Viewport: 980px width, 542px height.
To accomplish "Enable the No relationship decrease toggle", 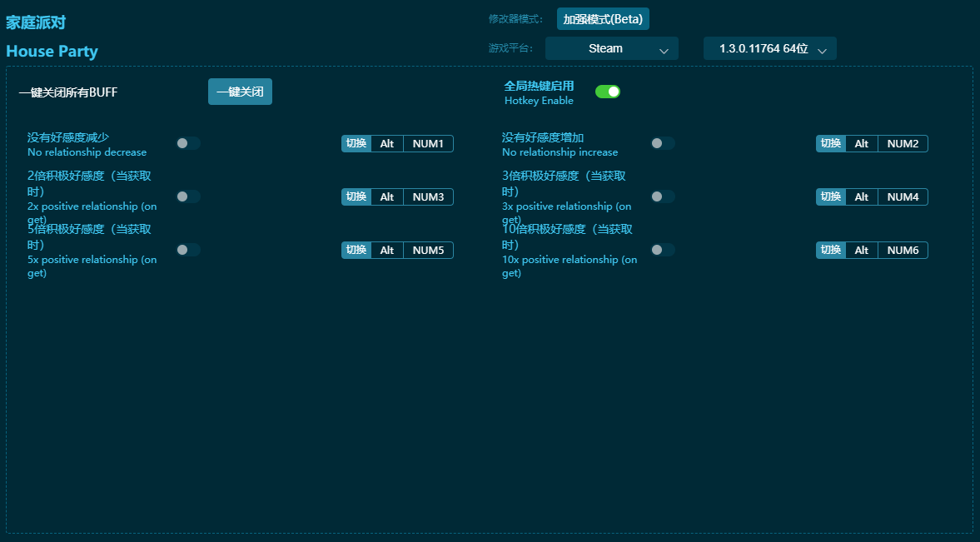I will (188, 143).
